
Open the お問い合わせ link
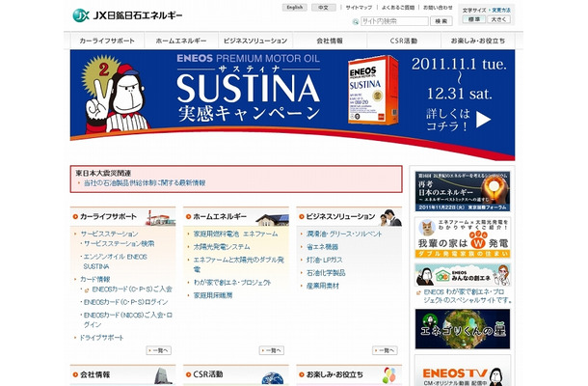click(438, 8)
